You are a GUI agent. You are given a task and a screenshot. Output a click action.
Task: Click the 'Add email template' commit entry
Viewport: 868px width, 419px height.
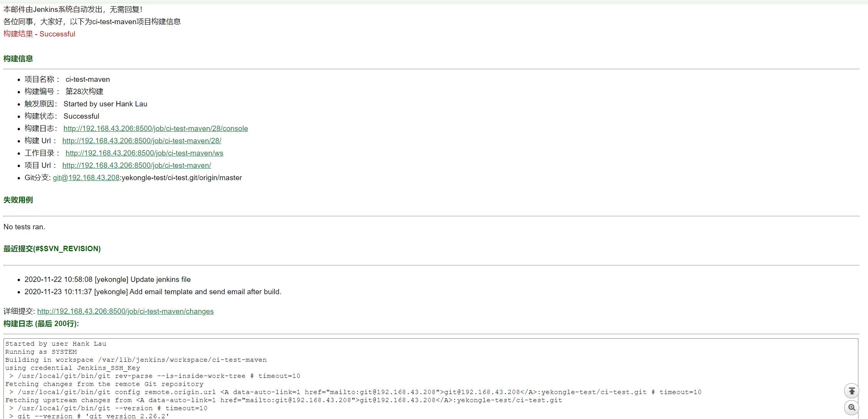(x=153, y=292)
